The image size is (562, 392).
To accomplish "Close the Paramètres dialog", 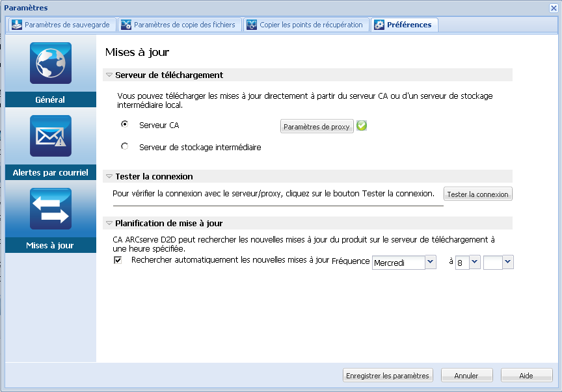I will (x=554, y=8).
